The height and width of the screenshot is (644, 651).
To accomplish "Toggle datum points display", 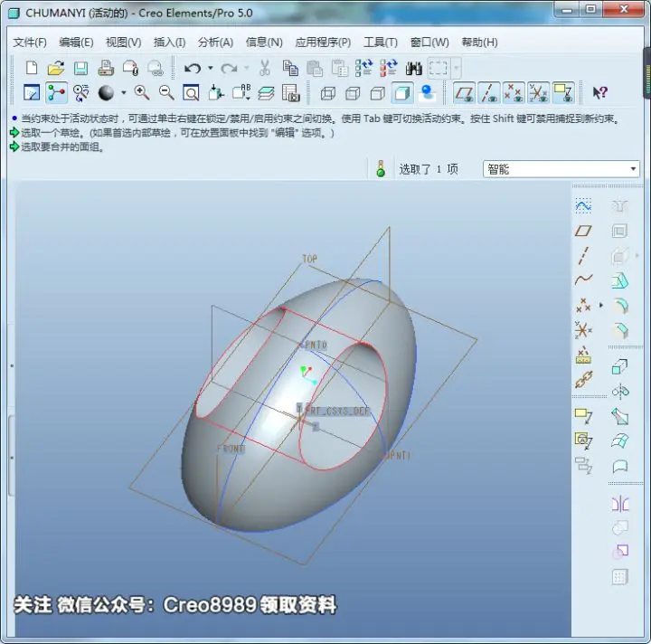I will pyautogui.click(x=514, y=93).
